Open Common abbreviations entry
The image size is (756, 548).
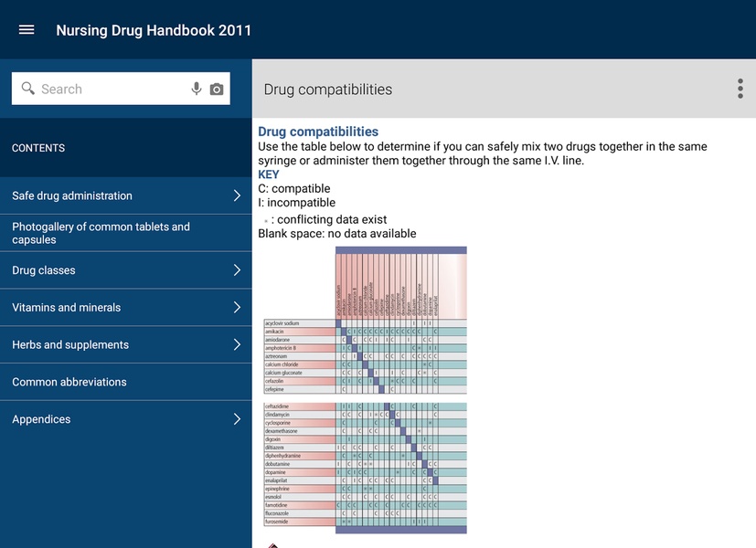(x=126, y=382)
